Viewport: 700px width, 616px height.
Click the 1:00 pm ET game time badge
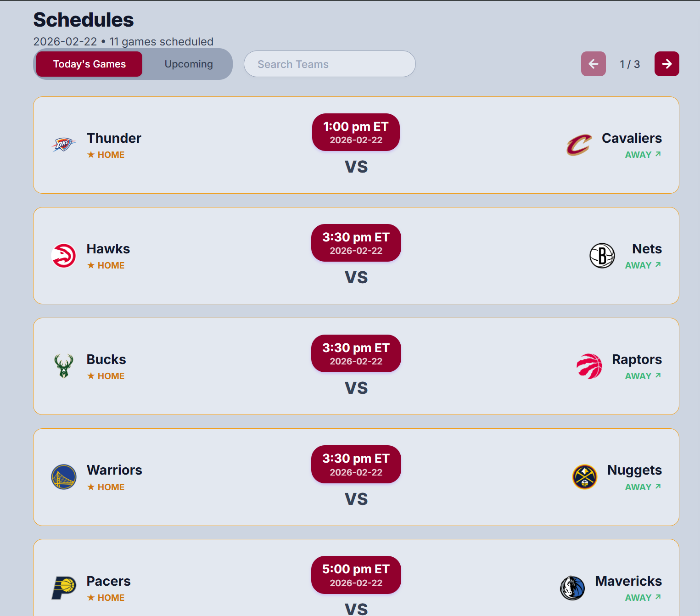[356, 132]
